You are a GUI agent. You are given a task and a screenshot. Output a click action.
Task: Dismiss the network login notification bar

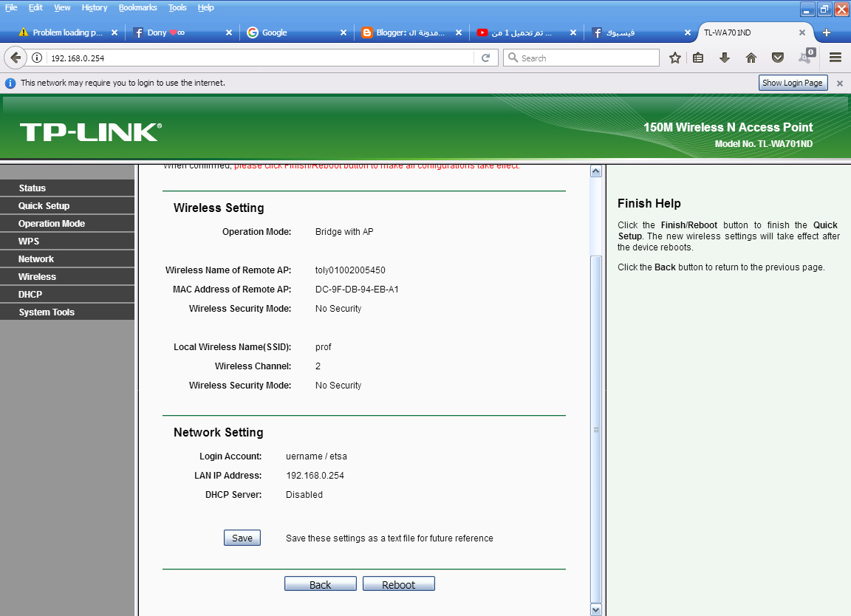point(840,83)
